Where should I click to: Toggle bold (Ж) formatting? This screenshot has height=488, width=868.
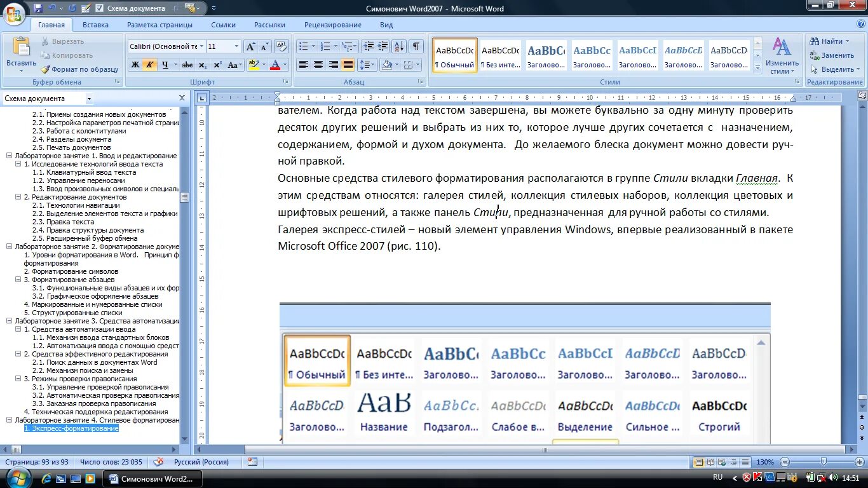(x=135, y=65)
